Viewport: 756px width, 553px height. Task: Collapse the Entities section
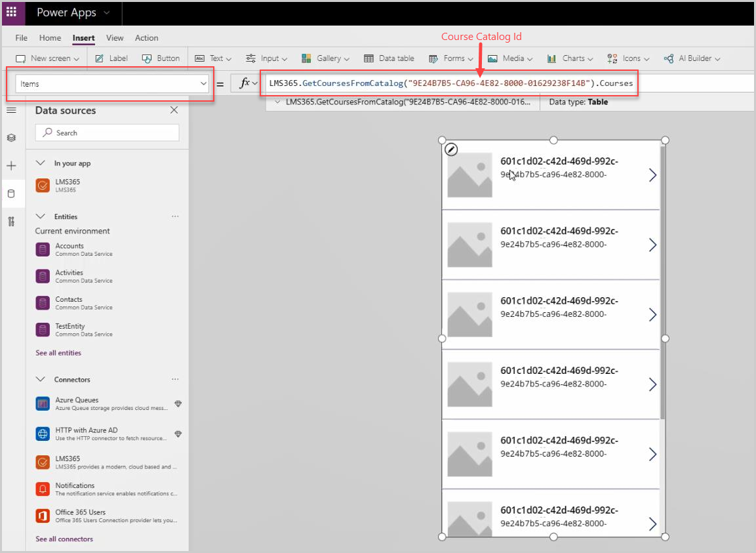click(x=41, y=216)
